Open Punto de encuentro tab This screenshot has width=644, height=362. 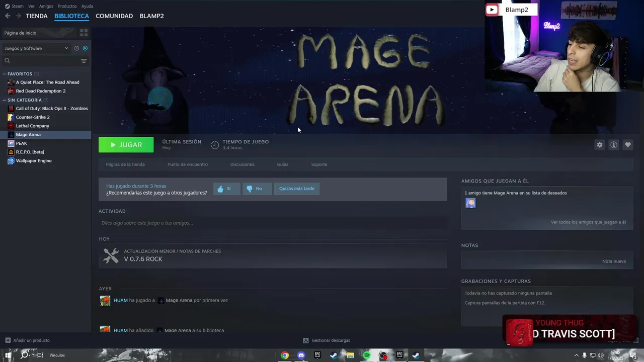(188, 164)
